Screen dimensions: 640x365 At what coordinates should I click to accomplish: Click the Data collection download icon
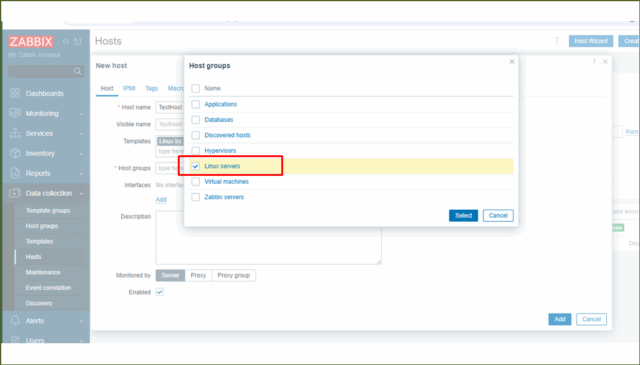(x=15, y=193)
